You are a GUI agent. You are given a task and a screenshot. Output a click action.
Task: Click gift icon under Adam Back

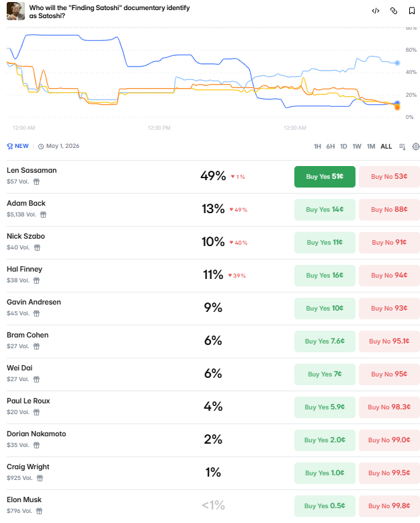click(43, 214)
